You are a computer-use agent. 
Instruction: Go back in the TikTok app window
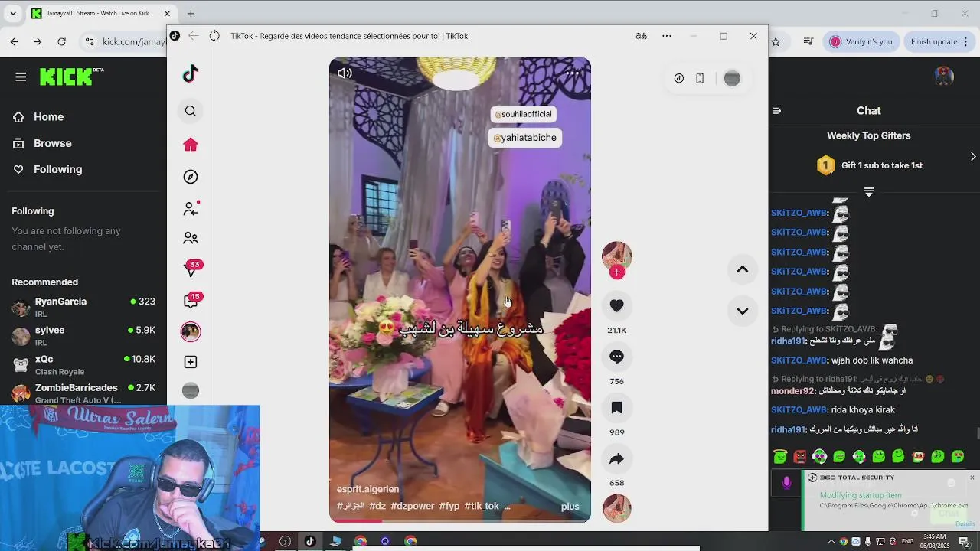[x=193, y=36]
